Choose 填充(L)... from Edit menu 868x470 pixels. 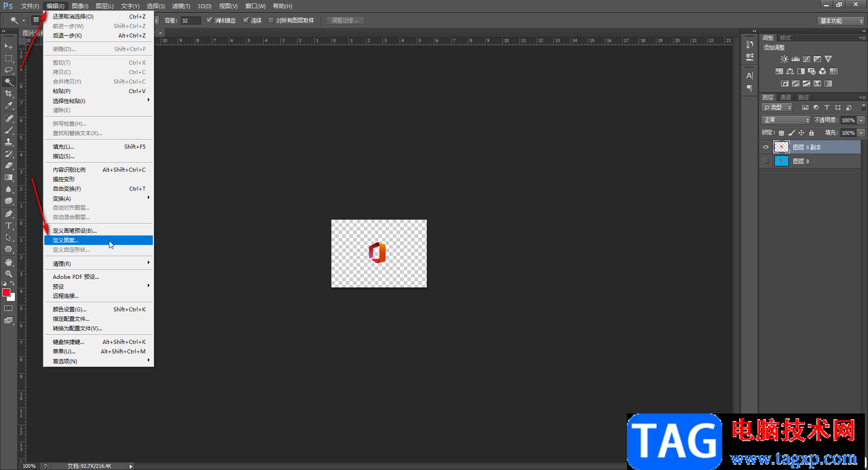[x=99, y=146]
